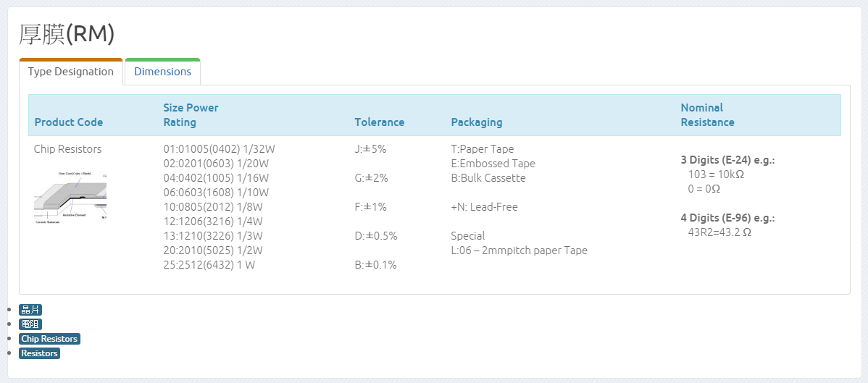Click the Size Power Rating header
The height and width of the screenshot is (383, 868).
pos(191,115)
